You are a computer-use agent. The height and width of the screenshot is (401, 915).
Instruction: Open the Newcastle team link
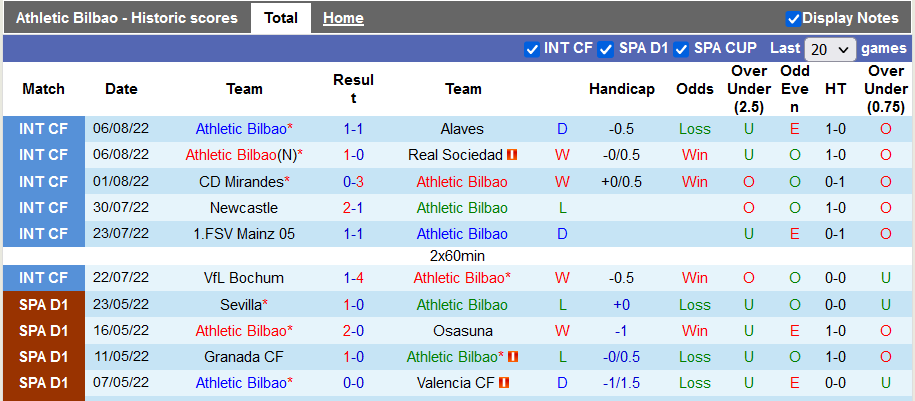(x=244, y=208)
